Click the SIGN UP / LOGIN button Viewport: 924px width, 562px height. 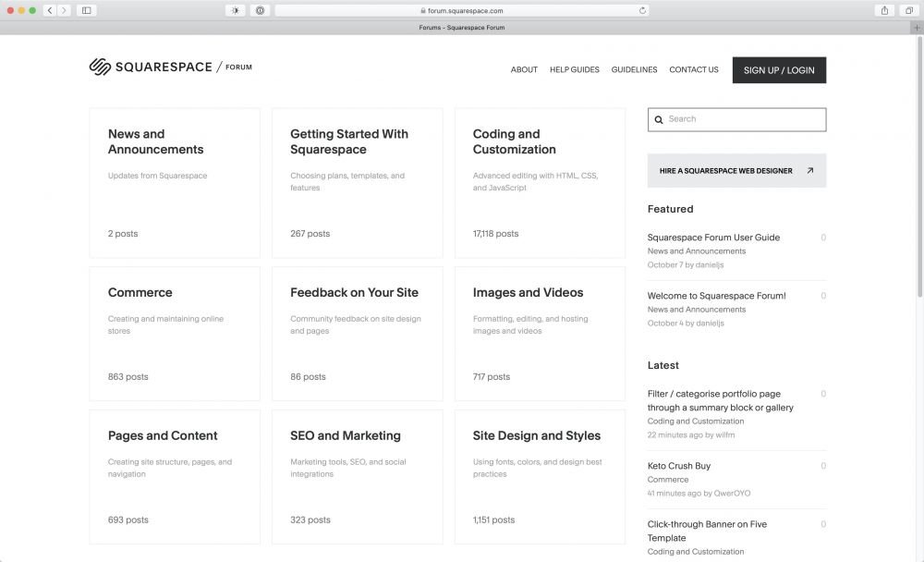pos(779,70)
